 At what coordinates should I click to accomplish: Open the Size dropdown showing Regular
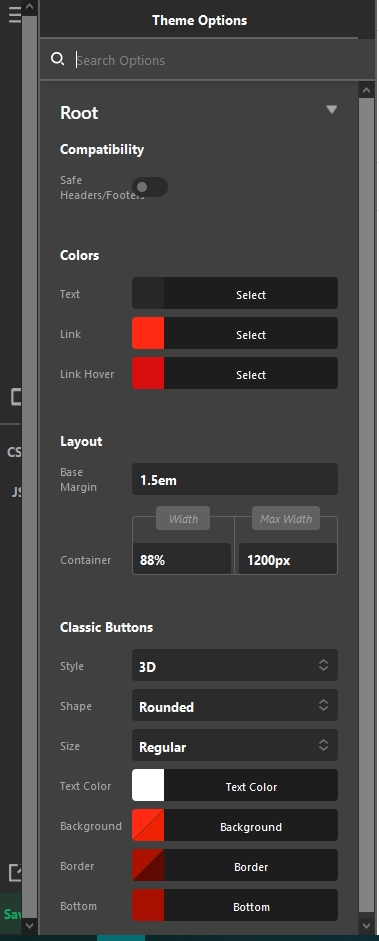tap(234, 745)
